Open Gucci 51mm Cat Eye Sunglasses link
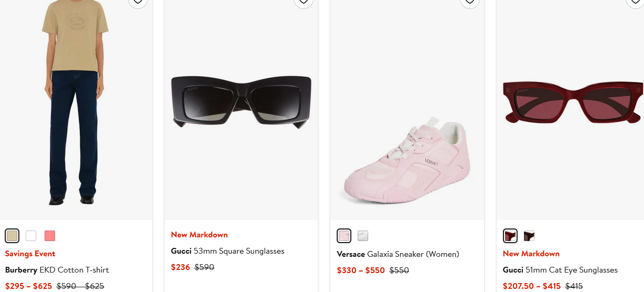 click(x=560, y=270)
